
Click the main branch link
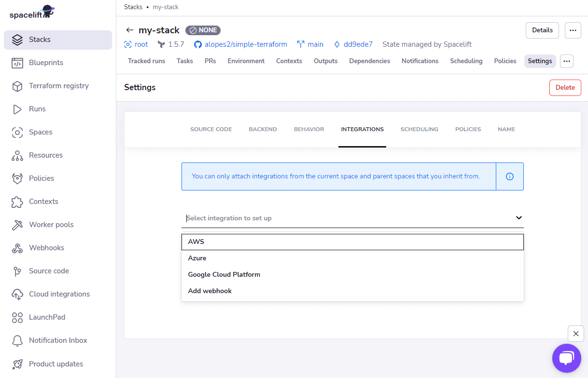click(x=310, y=44)
